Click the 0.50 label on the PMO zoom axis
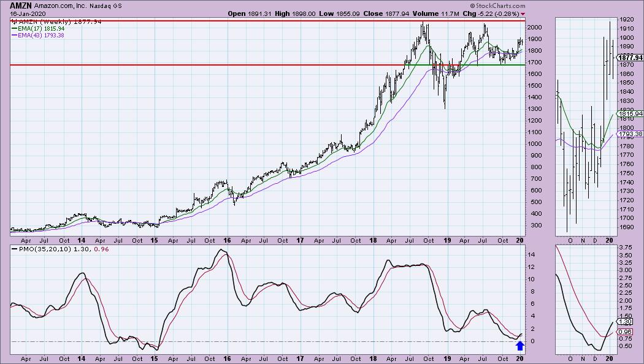The image size is (644, 364). (x=626, y=346)
